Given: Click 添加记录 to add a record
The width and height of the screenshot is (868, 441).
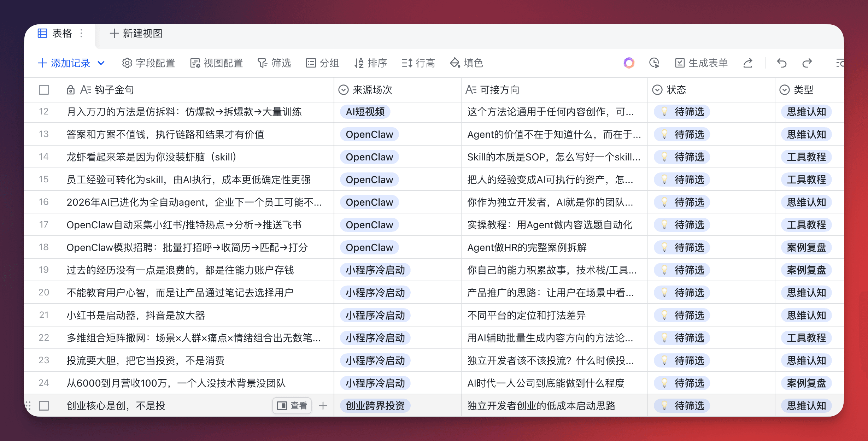Looking at the screenshot, I should pyautogui.click(x=64, y=63).
